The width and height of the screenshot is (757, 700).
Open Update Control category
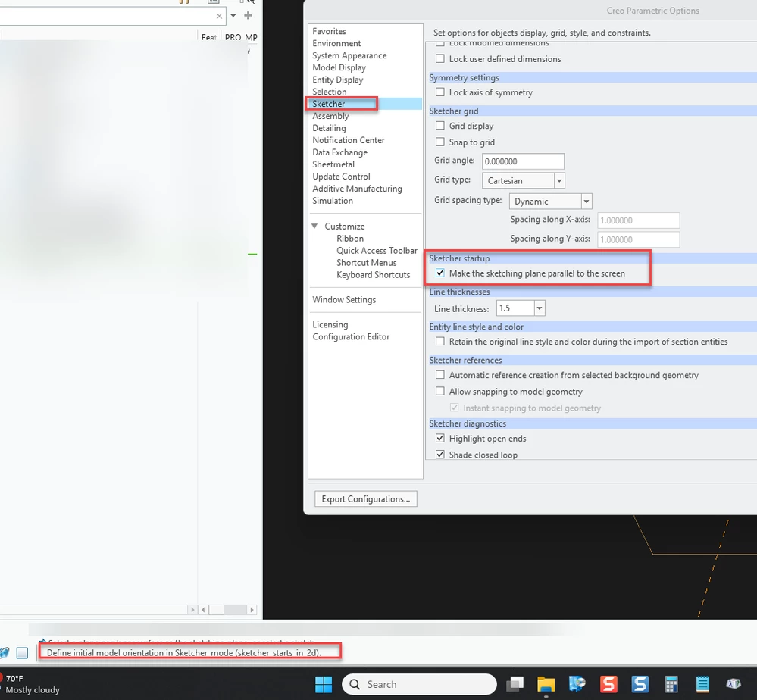point(341,177)
